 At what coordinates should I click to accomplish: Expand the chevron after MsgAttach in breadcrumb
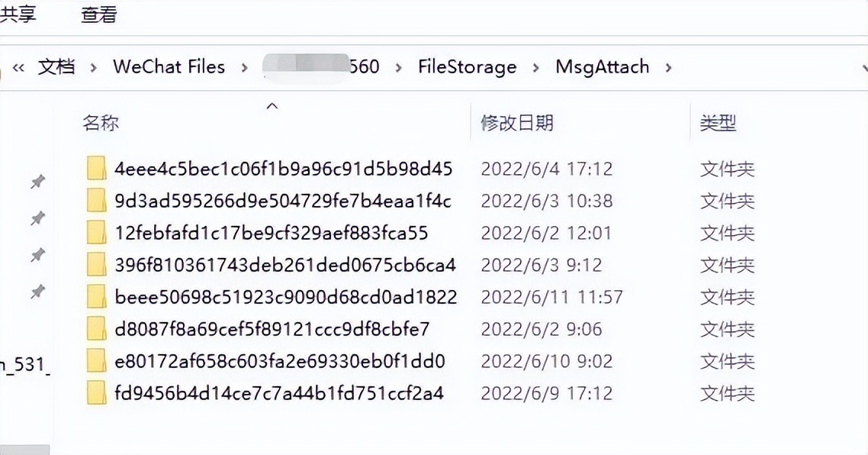668,67
